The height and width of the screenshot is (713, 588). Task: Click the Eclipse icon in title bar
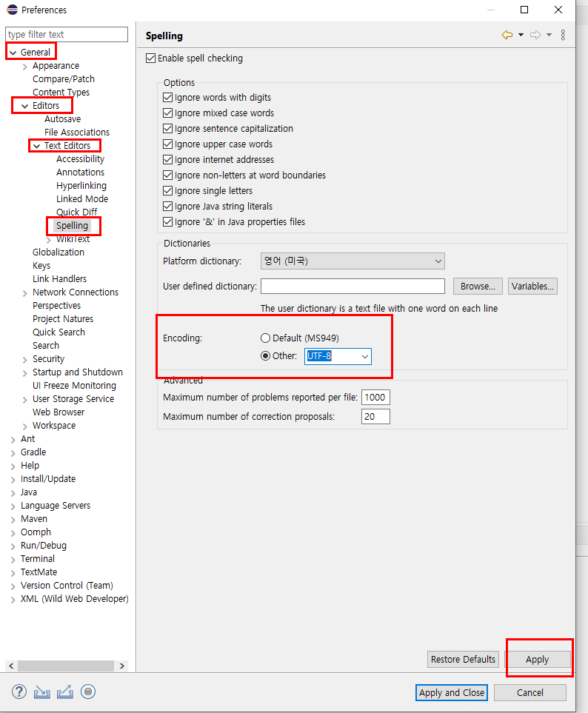[12, 10]
